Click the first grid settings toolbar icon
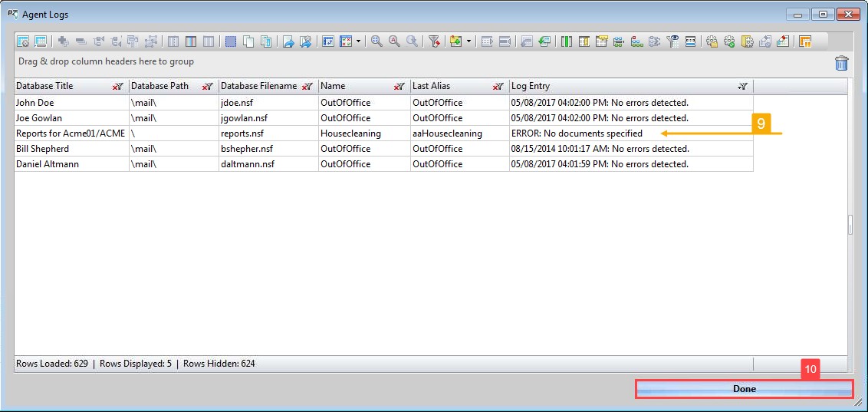The height and width of the screenshot is (412, 868). point(23,41)
